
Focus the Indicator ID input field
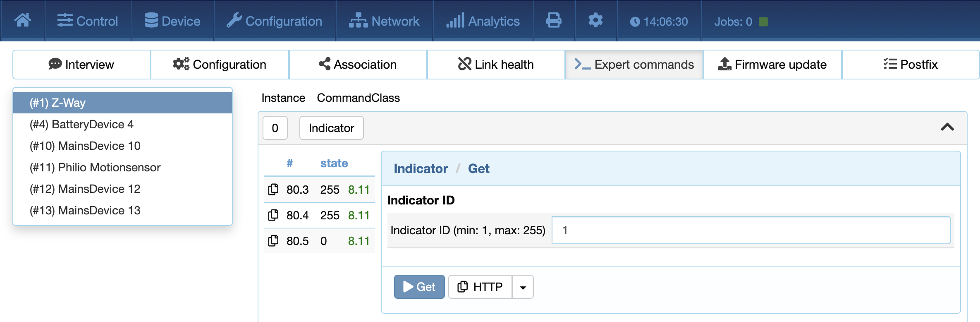click(751, 230)
